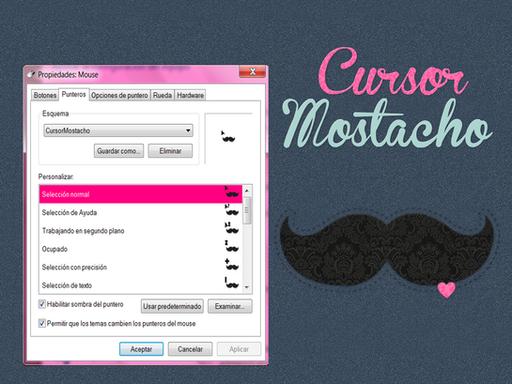The width and height of the screenshot is (512, 384).
Task: Select the Selección de texto row
Action: click(x=140, y=285)
